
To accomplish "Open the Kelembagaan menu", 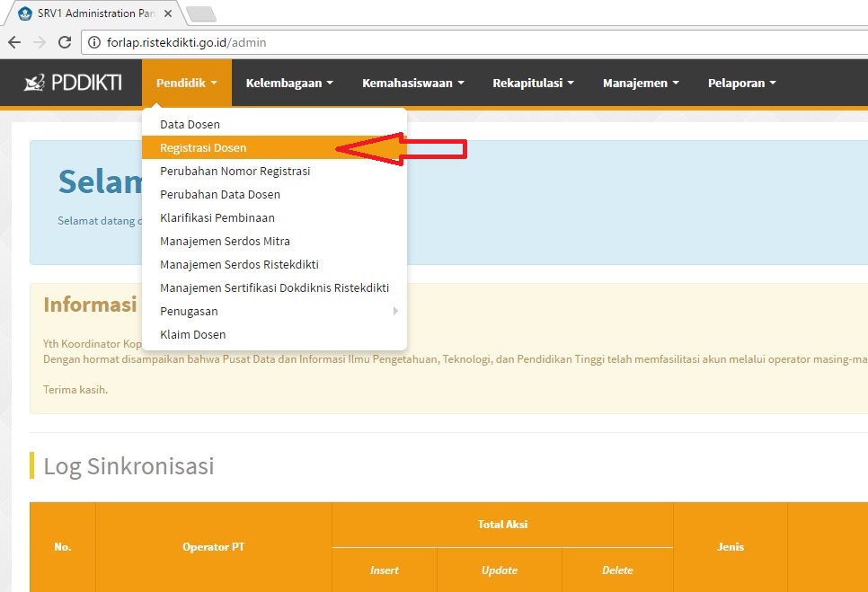I will pyautogui.click(x=288, y=82).
